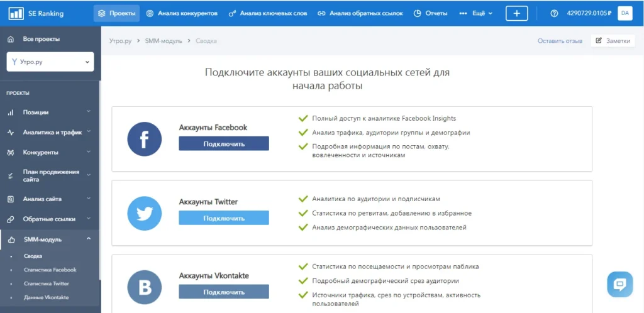Viewport: 644px width, 313px height.
Task: Open the DA user avatar menu
Action: point(625,13)
